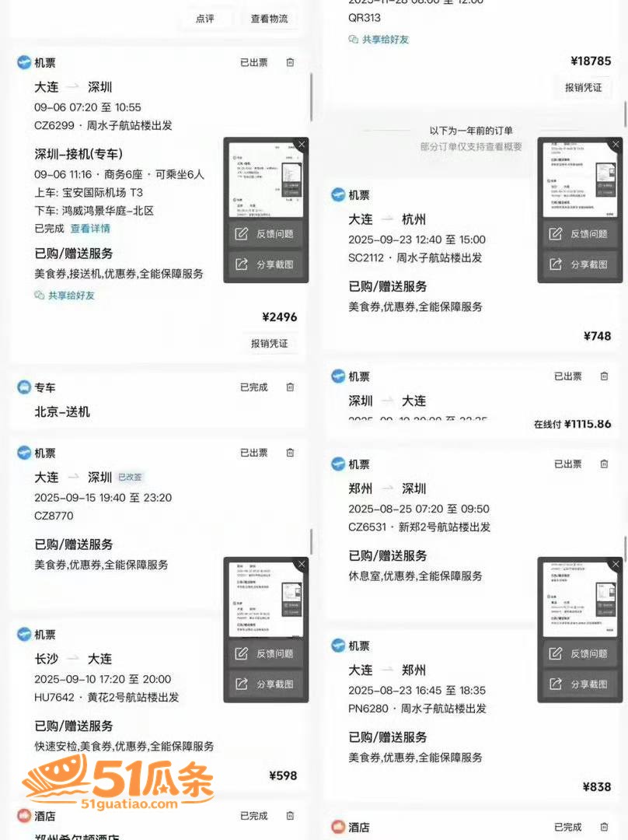Open screenshot thumbnail beside 深圳-接机 details

coord(266,180)
